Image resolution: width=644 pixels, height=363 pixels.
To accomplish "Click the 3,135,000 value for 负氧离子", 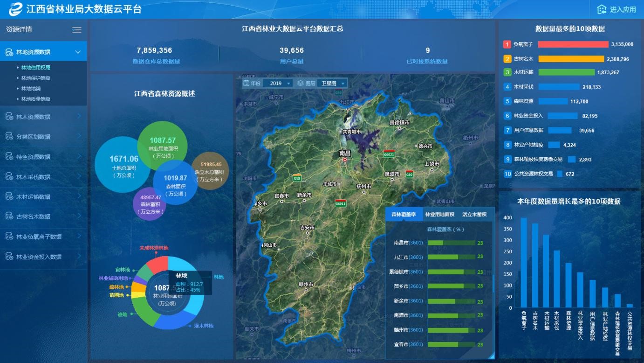I will click(623, 44).
